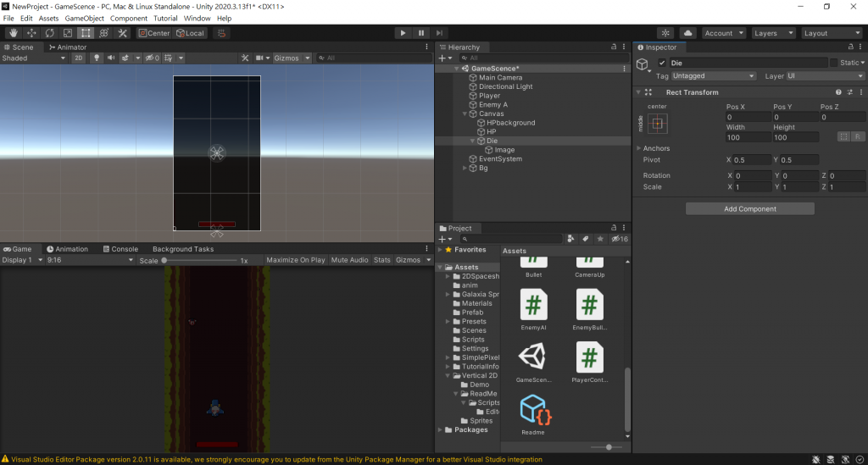Click the Pause button

pos(421,33)
